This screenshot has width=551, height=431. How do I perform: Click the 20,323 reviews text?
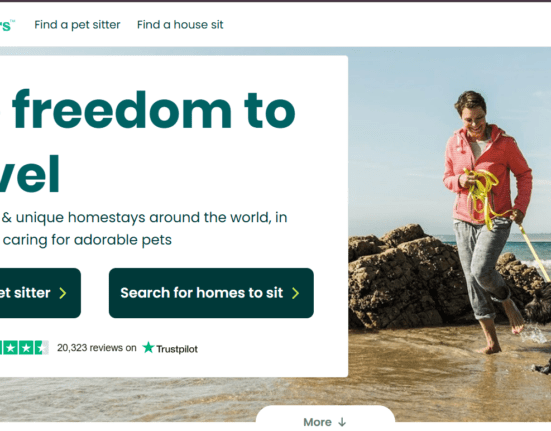click(x=97, y=348)
